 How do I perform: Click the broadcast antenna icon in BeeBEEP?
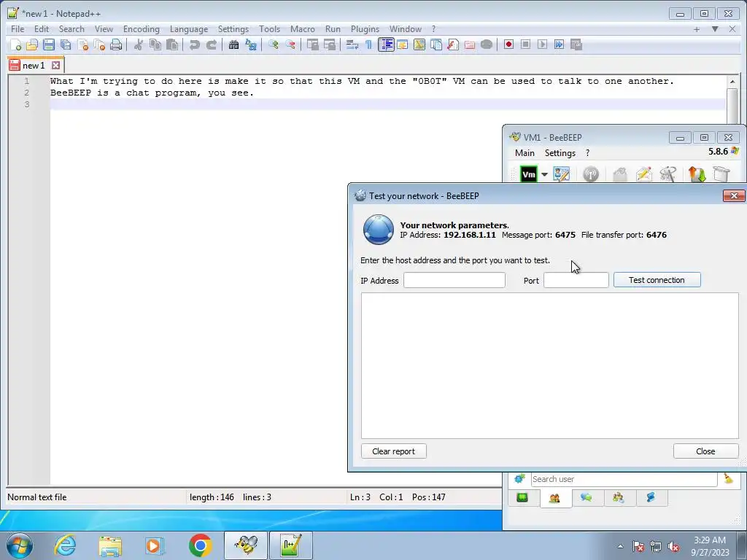[591, 174]
